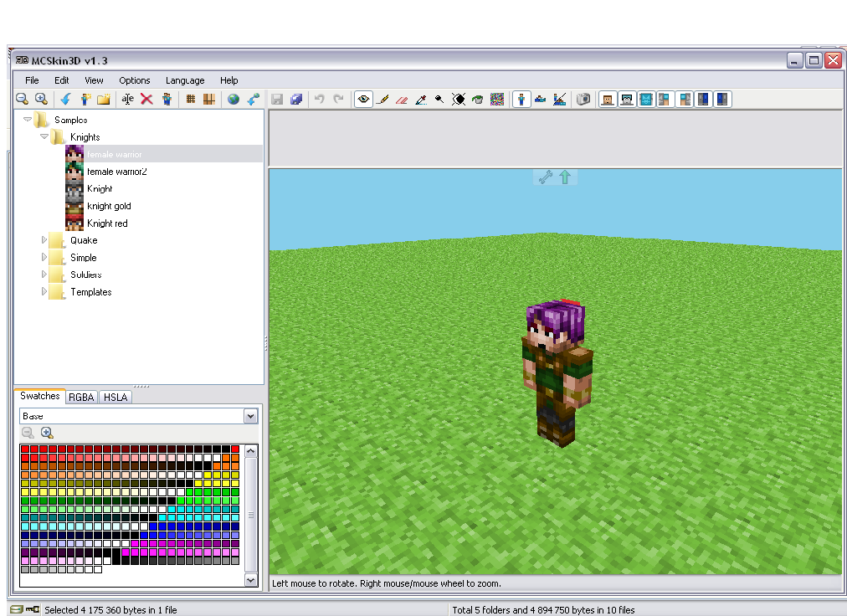Click the zoom out magnifier in the toolbar

[x=22, y=99]
